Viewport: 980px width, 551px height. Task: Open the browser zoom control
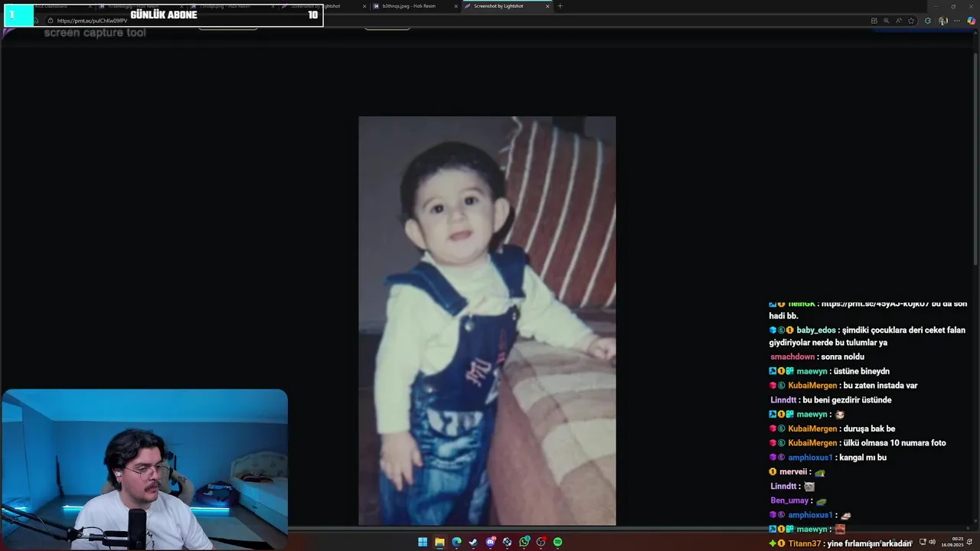point(887,21)
